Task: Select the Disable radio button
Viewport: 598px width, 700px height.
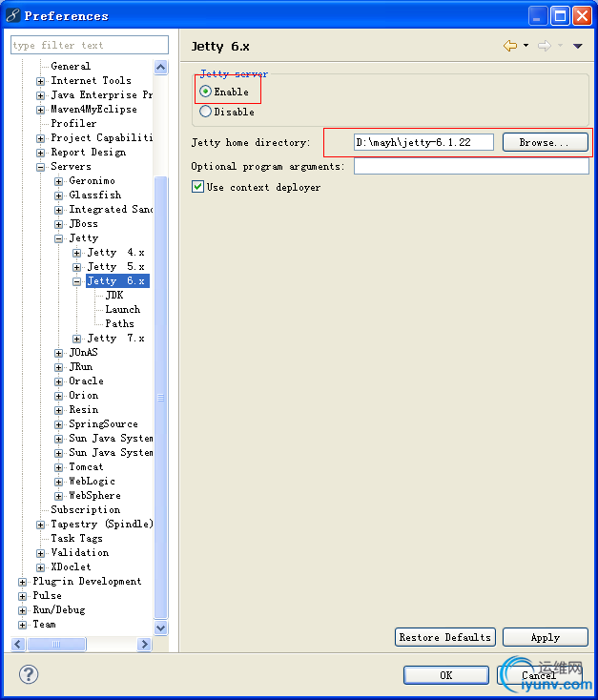Action: coord(205,112)
